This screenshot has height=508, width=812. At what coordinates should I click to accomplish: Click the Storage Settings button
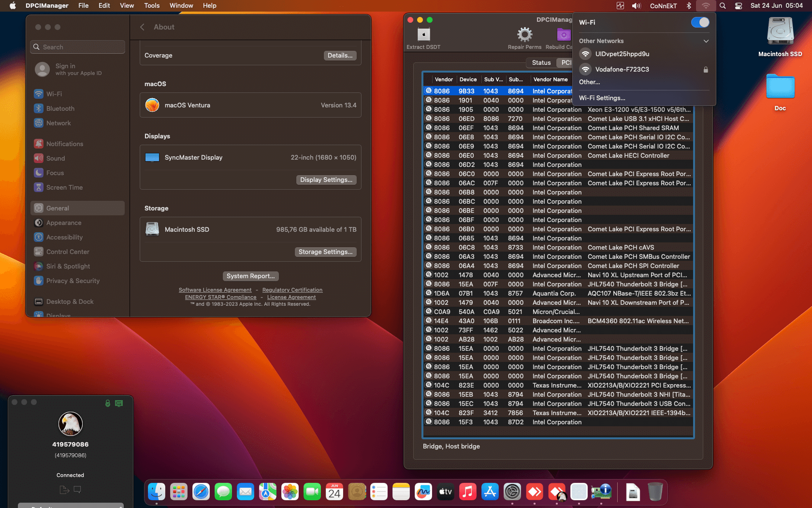(325, 252)
